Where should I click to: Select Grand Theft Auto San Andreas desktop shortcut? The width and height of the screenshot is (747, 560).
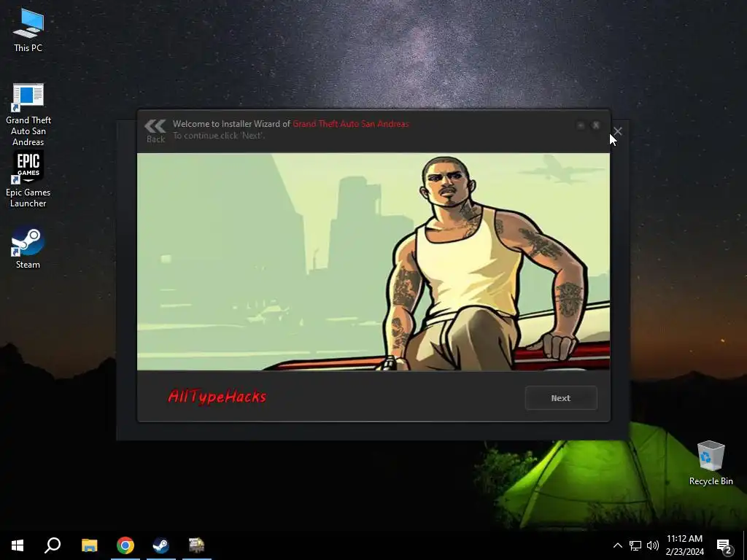click(x=28, y=114)
